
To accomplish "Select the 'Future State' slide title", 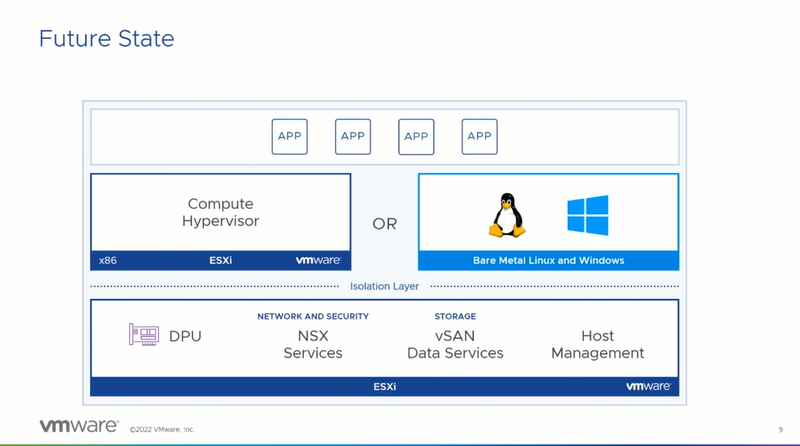I will pyautogui.click(x=107, y=39).
